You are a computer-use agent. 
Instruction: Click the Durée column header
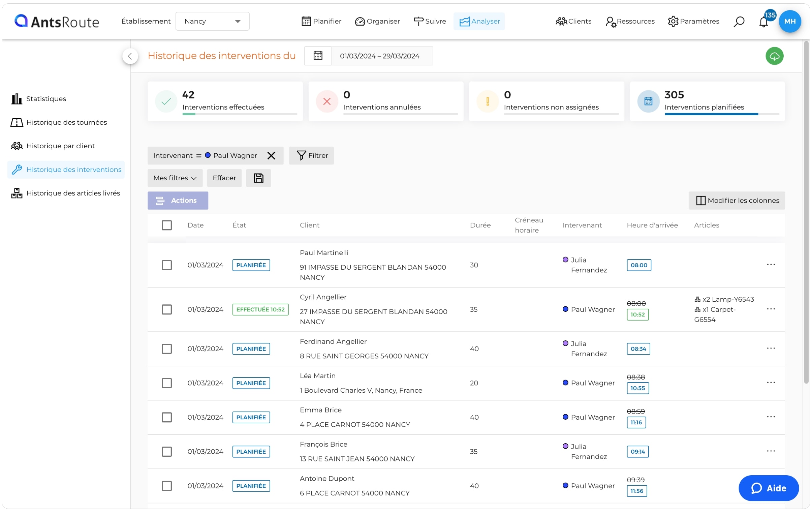tap(480, 225)
